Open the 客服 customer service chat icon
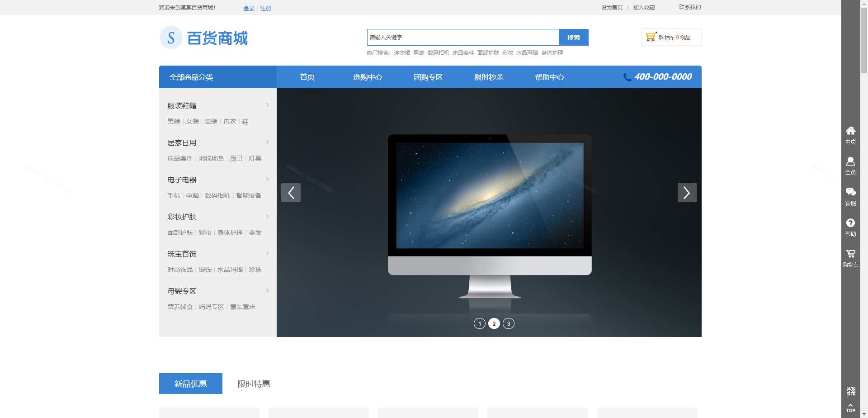The height and width of the screenshot is (418, 868). [850, 192]
